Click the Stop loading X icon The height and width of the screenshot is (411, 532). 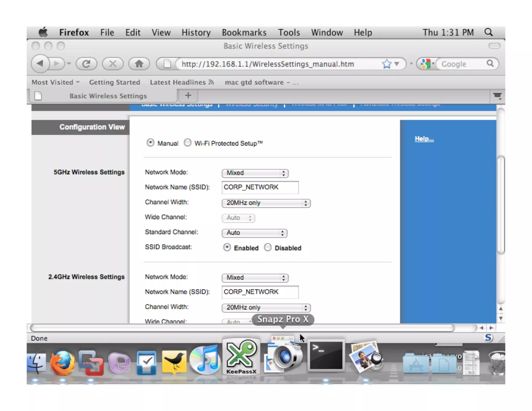pos(113,64)
